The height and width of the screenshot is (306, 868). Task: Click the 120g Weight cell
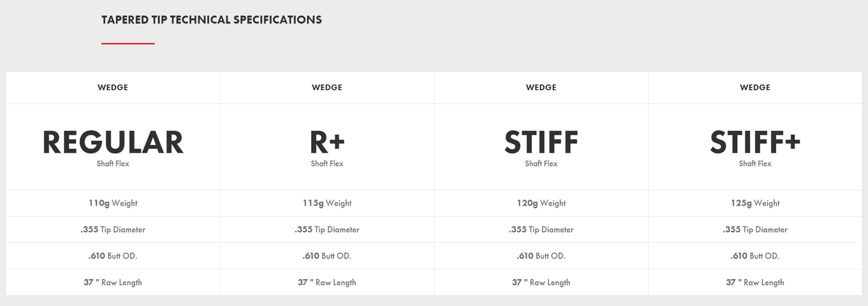(541, 203)
